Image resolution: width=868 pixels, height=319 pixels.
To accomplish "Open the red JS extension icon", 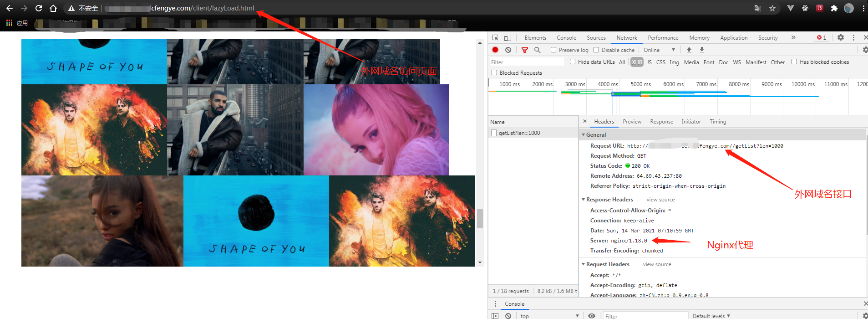I will (820, 8).
